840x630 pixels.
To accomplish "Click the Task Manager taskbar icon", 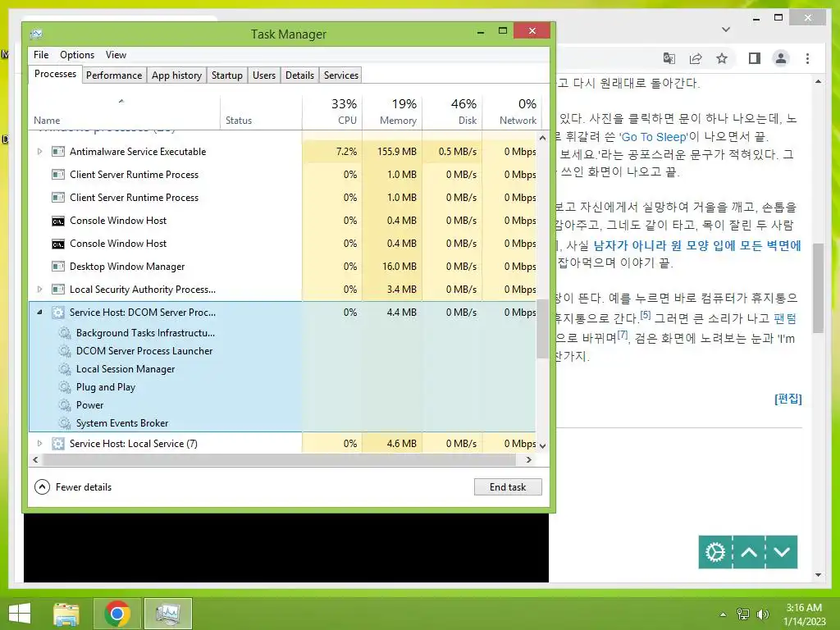I will coord(167,614).
